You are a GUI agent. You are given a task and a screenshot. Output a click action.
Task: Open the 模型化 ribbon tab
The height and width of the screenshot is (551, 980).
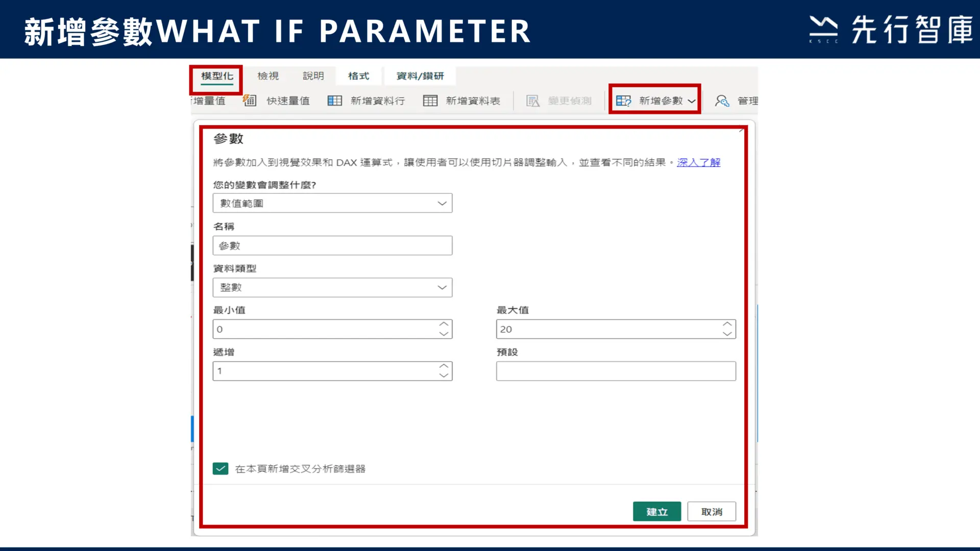tap(217, 76)
